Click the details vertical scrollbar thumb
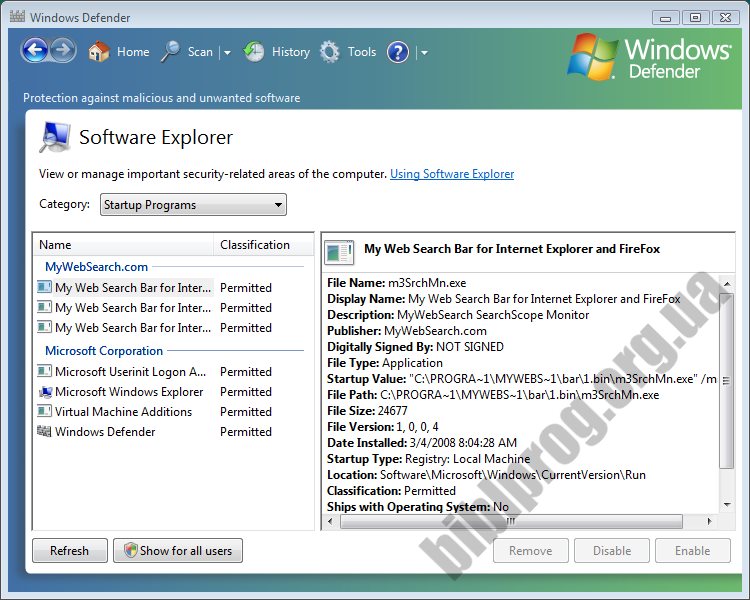This screenshot has height=600, width=750. point(727,380)
